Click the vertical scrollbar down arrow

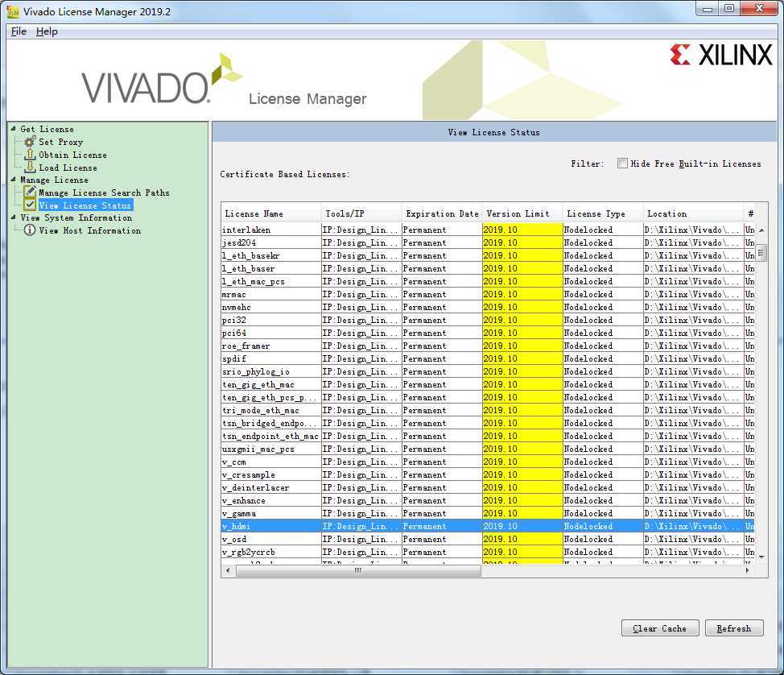click(761, 557)
